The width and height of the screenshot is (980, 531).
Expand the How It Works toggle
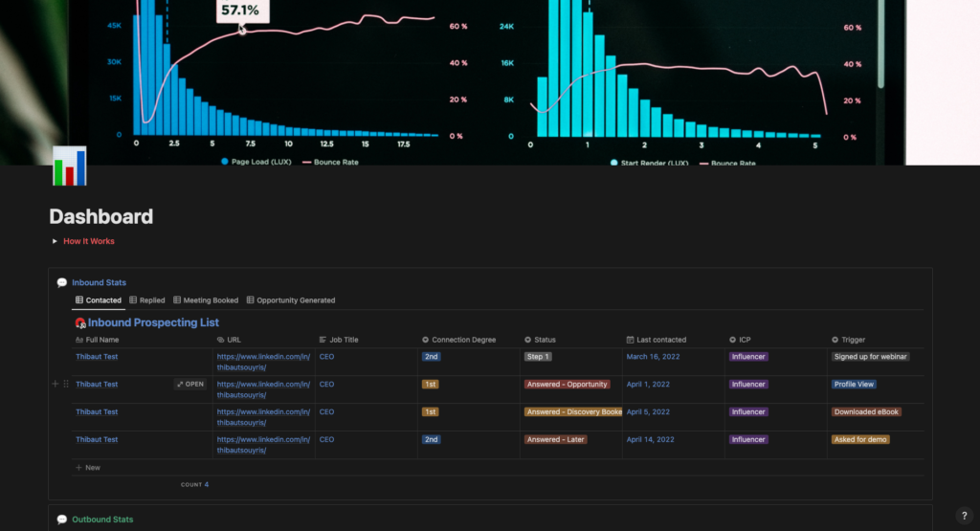[55, 241]
